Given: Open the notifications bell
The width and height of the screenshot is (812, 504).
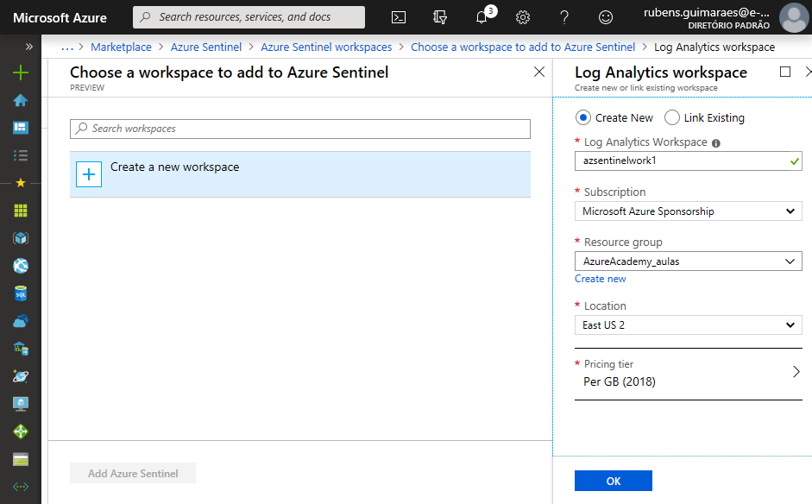Looking at the screenshot, I should pos(482,17).
